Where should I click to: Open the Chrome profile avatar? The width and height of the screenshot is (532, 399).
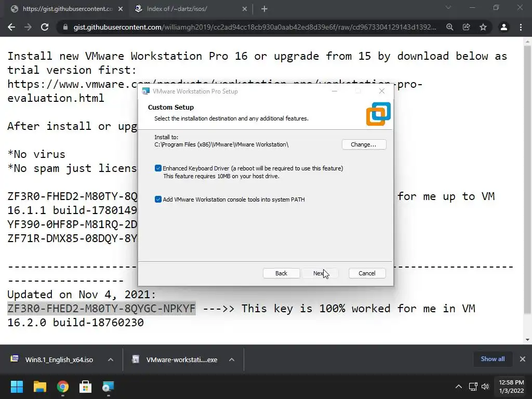(x=504, y=27)
